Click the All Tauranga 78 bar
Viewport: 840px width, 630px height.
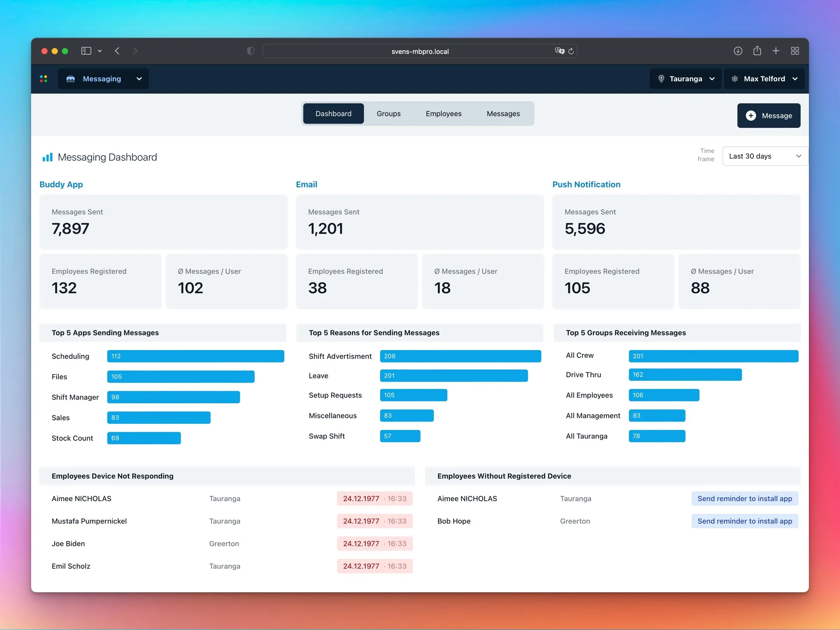click(657, 436)
